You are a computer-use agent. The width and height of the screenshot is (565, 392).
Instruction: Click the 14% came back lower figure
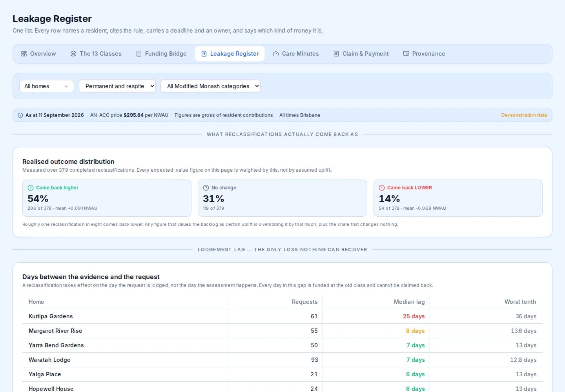(x=389, y=199)
